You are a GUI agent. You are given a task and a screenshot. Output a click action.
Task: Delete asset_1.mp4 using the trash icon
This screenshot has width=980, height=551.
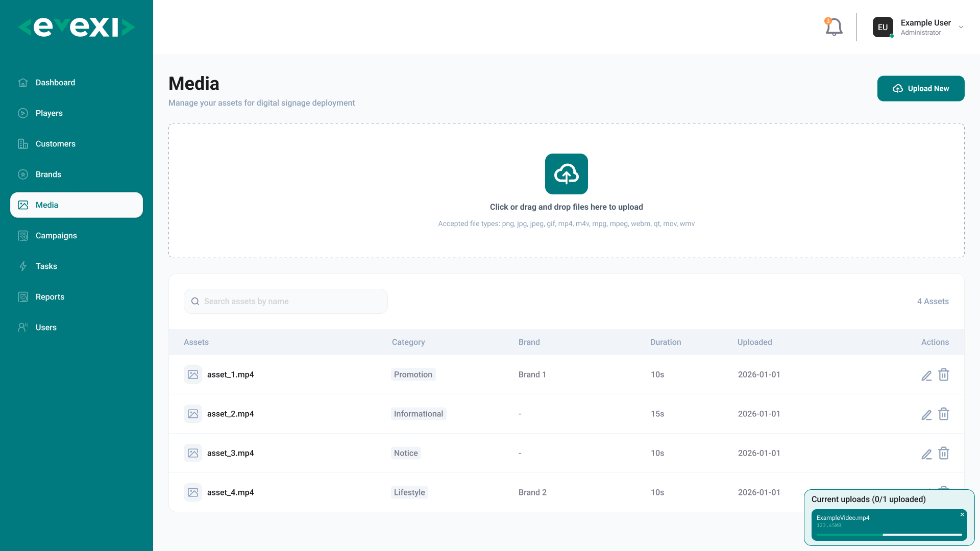[x=944, y=374]
